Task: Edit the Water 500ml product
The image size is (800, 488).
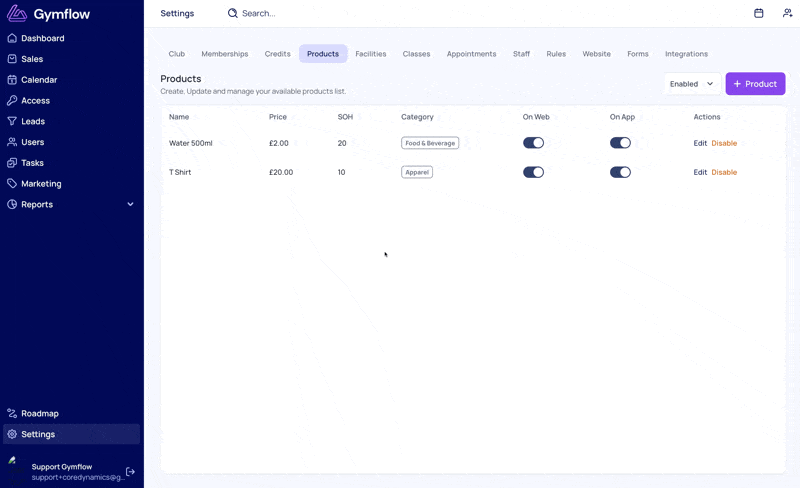Action: tap(700, 143)
